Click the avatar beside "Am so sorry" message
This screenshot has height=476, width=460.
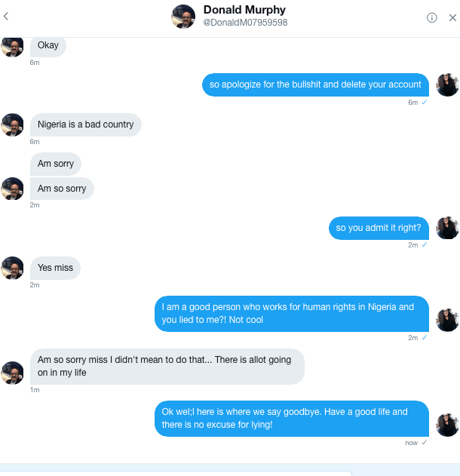tap(12, 189)
